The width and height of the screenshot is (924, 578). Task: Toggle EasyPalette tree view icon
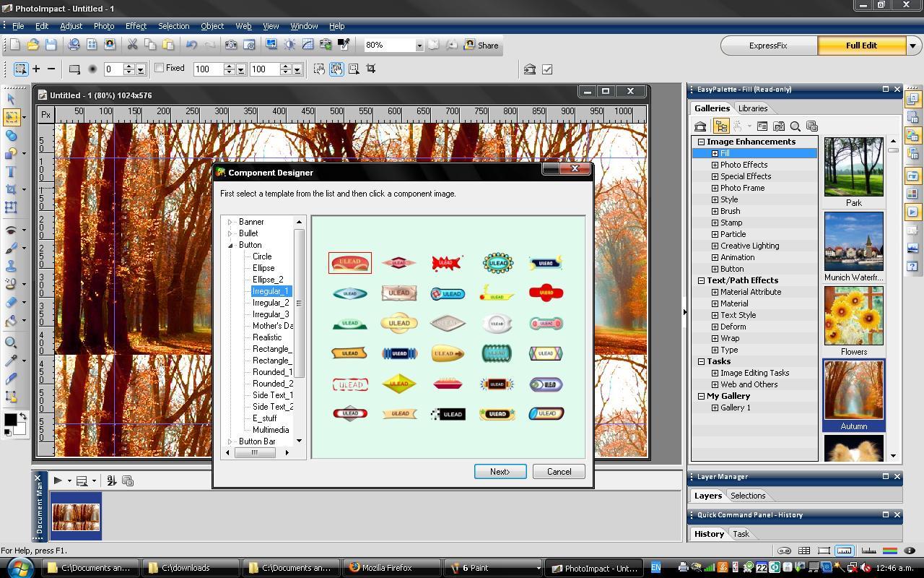coord(720,126)
